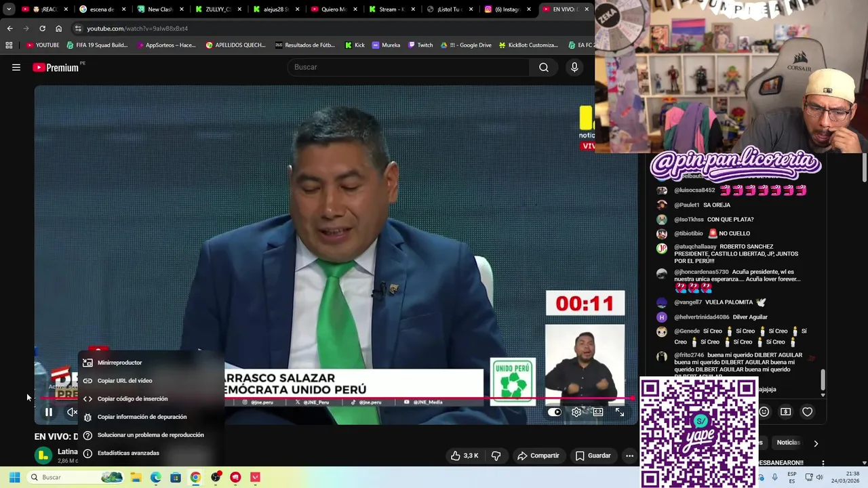Select the Noticias chip
Image resolution: width=868 pixels, height=488 pixels.
tap(788, 443)
